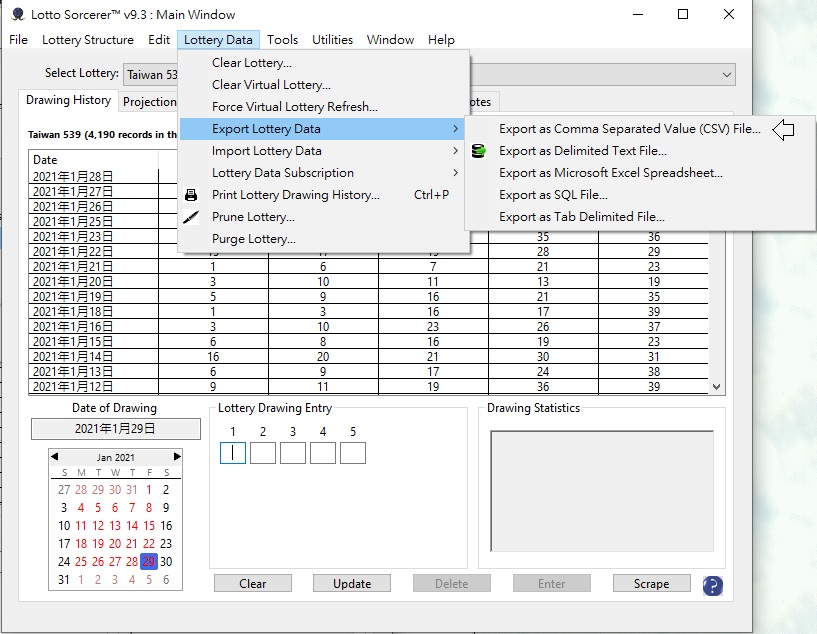Click the Prune Lottery knife icon
Image resolution: width=817 pixels, height=634 pixels.
click(x=191, y=217)
